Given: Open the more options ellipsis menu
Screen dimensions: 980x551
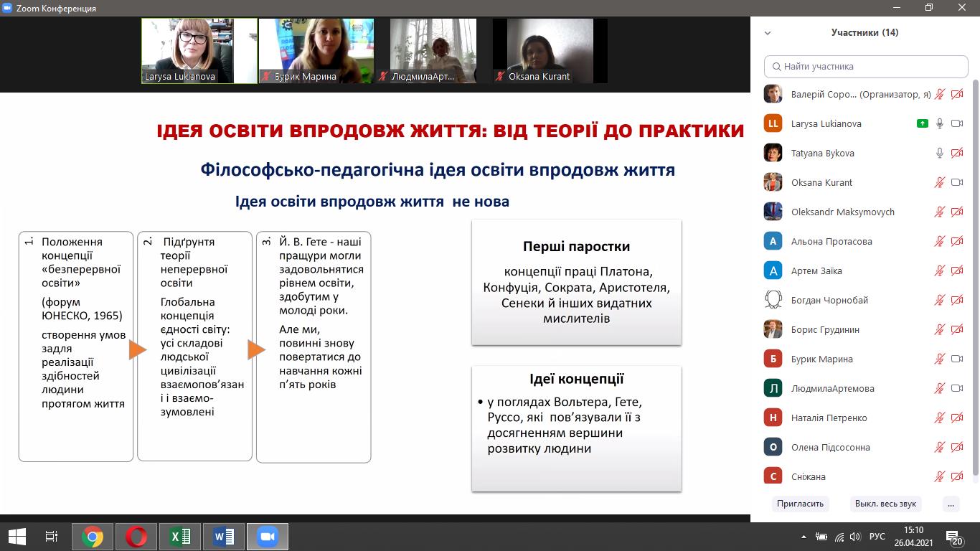Looking at the screenshot, I should (951, 504).
